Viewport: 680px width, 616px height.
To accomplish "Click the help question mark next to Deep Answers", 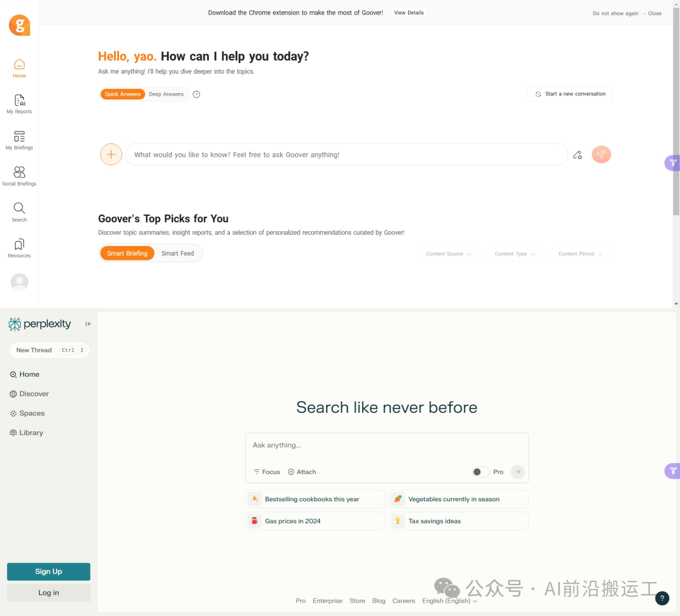I will click(196, 94).
